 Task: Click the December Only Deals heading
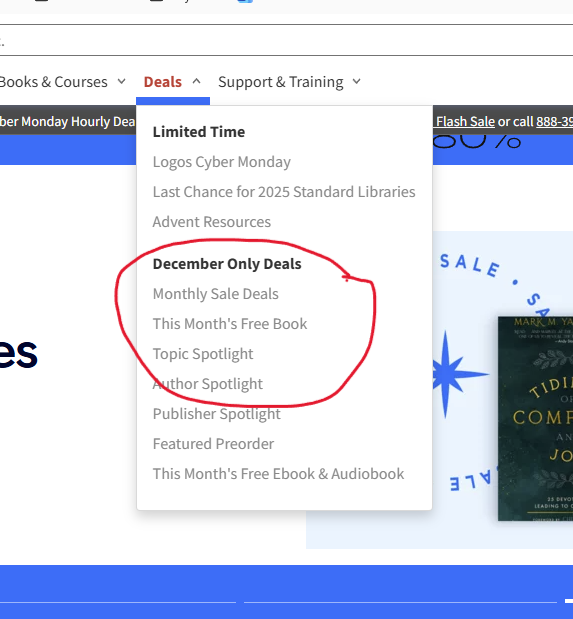227,264
